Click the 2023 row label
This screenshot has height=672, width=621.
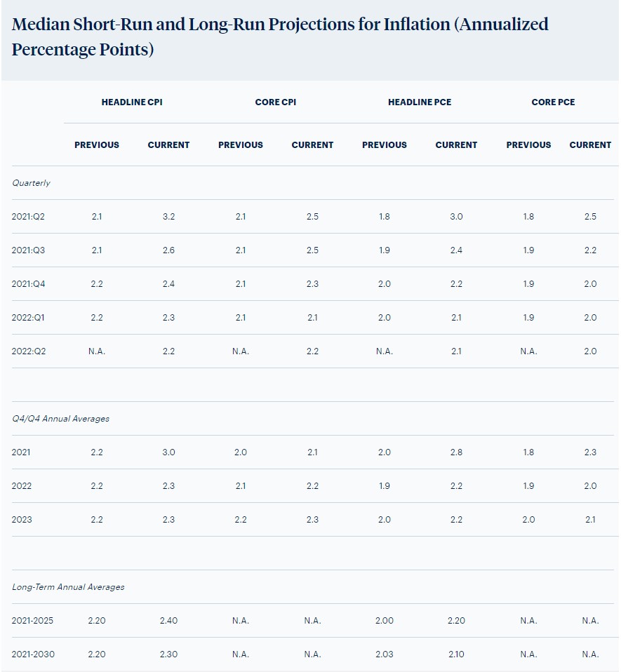tap(22, 520)
